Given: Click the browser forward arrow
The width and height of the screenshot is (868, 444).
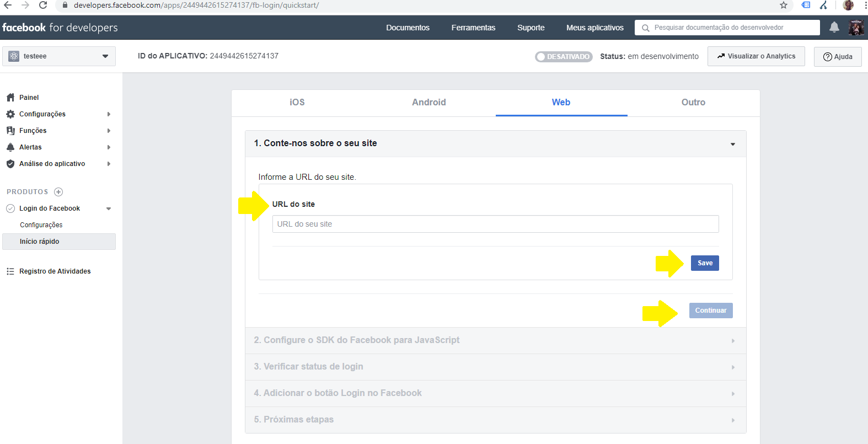Looking at the screenshot, I should point(25,5).
